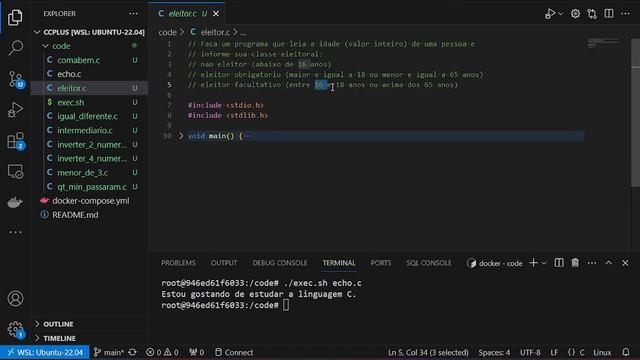Switch to the PORTS tab
Screen dimensions: 640x360
tap(381, 263)
